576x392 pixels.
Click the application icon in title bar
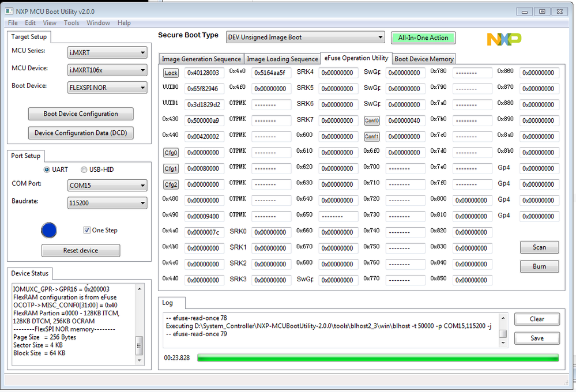(9, 12)
